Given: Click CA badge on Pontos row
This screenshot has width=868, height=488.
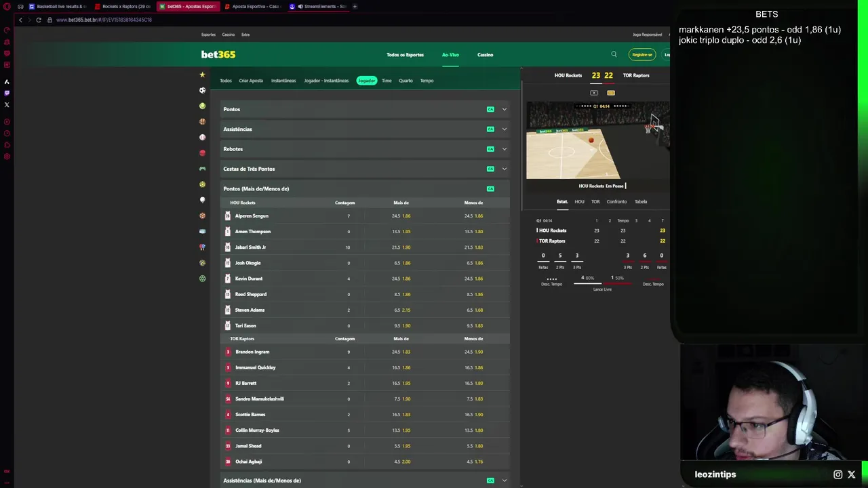Looking at the screenshot, I should (x=490, y=109).
